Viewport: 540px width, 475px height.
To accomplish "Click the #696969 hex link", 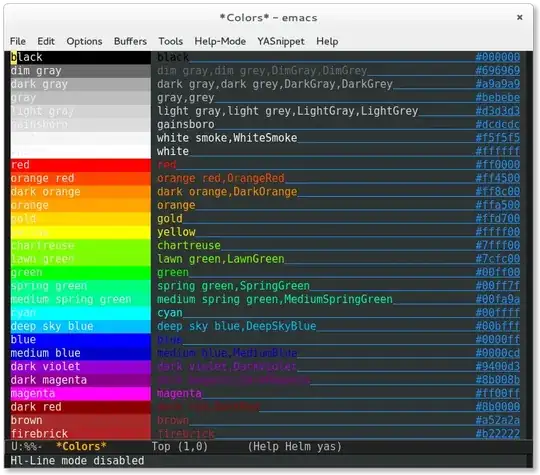I will 498,70.
